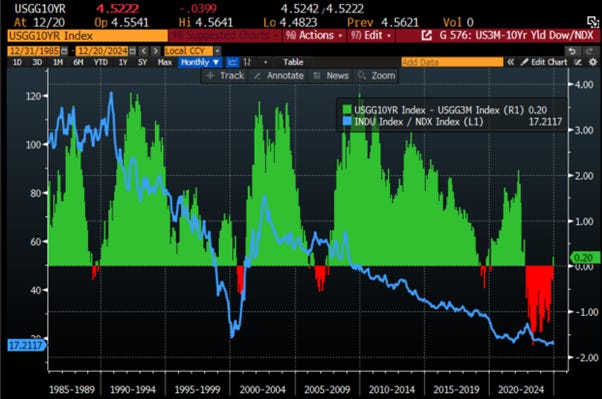Click the 17.2117 left axis value tag
This screenshot has width=602, height=399.
pyautogui.click(x=26, y=346)
